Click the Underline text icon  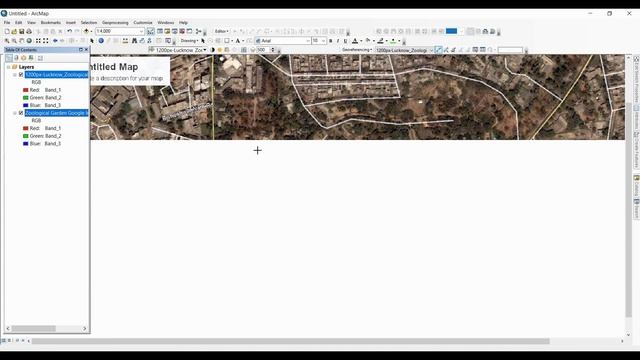click(x=345, y=41)
